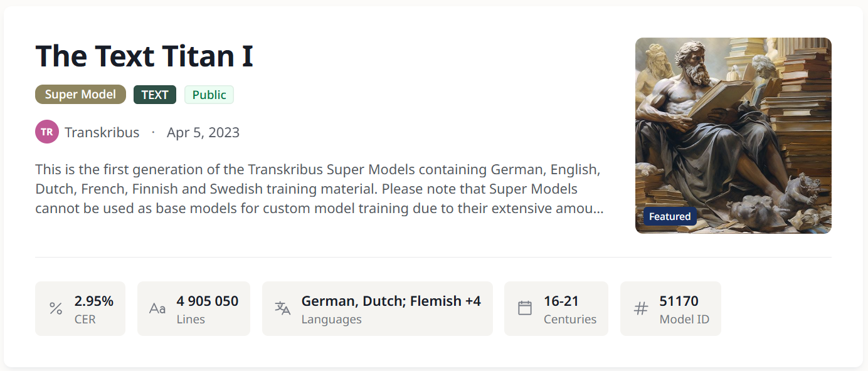Open the Titan statue thumbnail image
The height and width of the screenshot is (371, 868).
click(733, 125)
